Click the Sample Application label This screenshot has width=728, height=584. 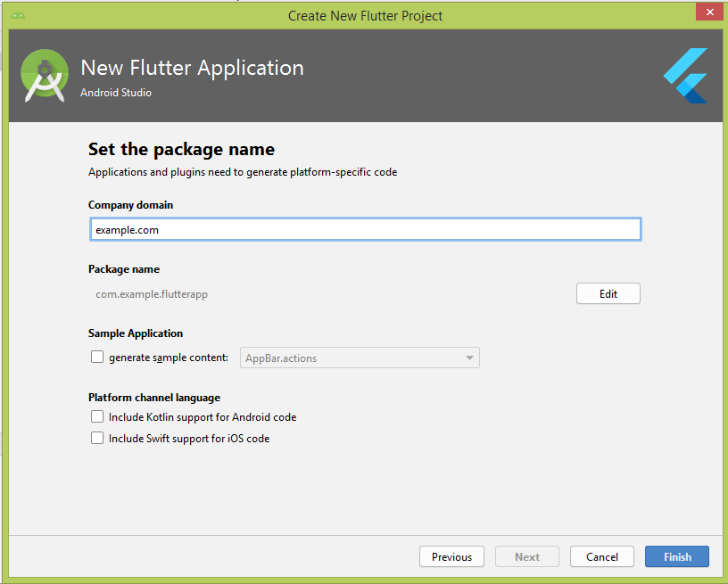point(136,333)
